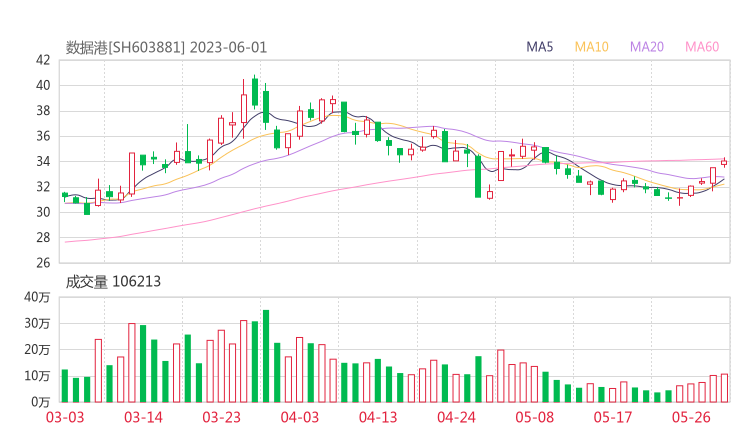Click the highest green candlestick near 40
The height and width of the screenshot is (440, 740).
point(255,91)
